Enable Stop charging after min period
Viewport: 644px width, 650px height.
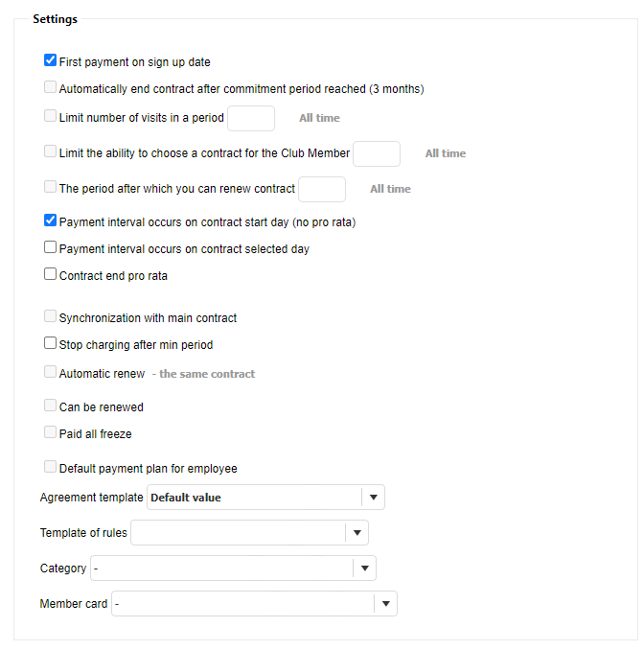50,343
